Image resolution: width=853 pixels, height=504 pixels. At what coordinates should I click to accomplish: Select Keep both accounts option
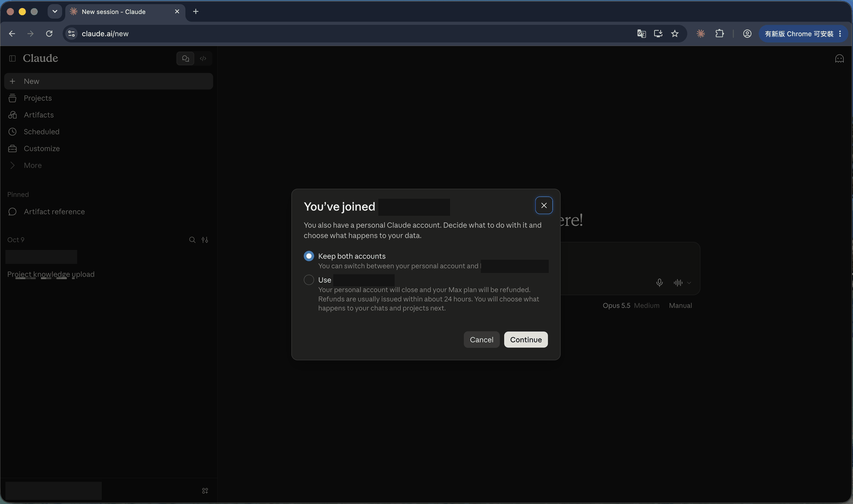(x=309, y=256)
